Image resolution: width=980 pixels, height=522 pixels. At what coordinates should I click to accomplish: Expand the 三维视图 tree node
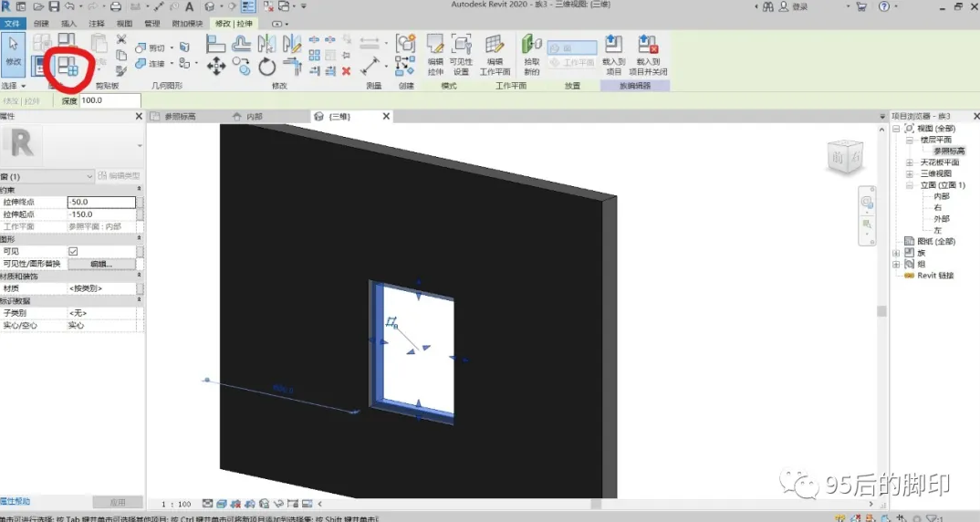[910, 173]
